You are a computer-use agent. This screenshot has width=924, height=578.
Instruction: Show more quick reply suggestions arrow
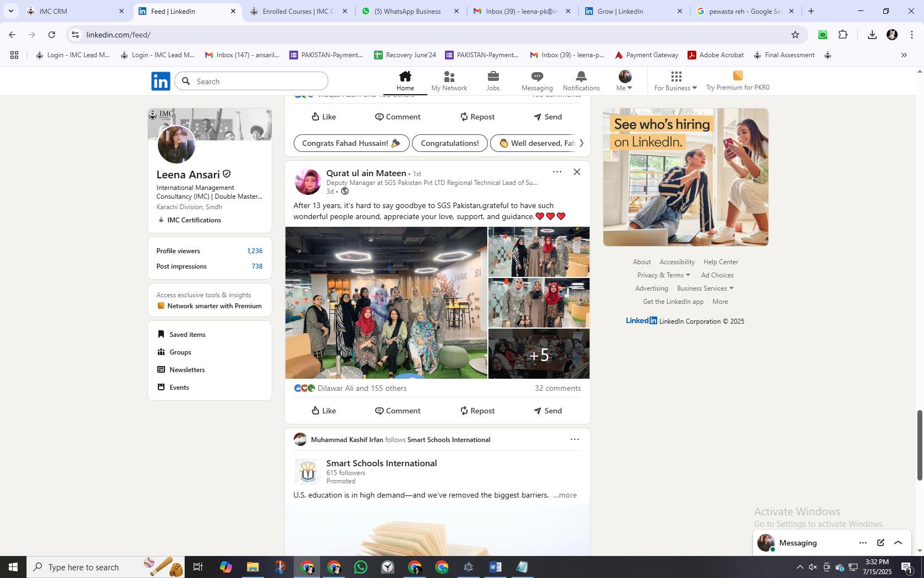point(581,143)
